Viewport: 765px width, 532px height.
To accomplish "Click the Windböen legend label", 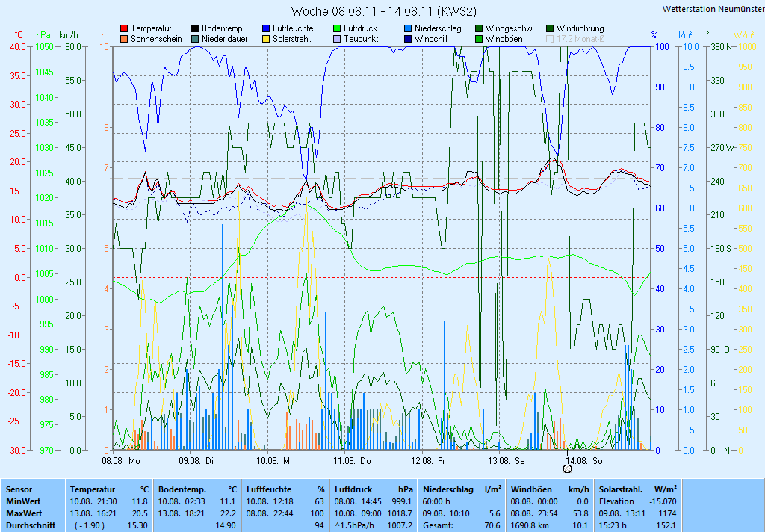I will click(503, 39).
